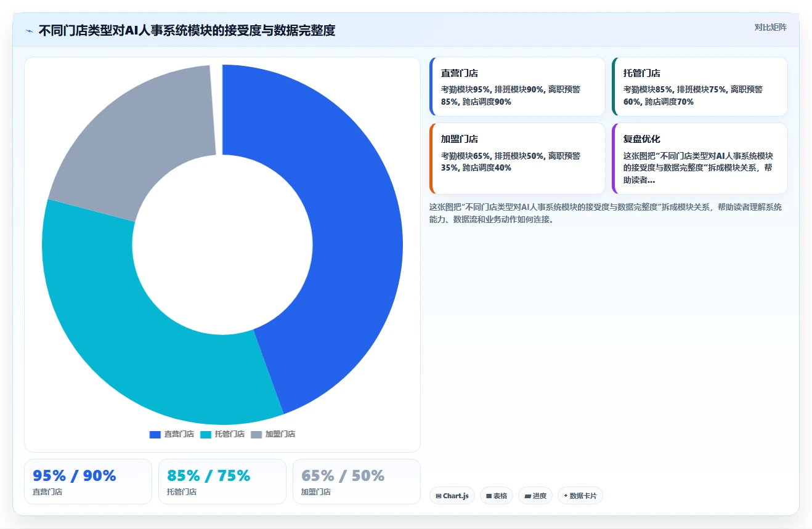Click the cyan 托管门店 legend color box
812x529 pixels.
(206, 434)
